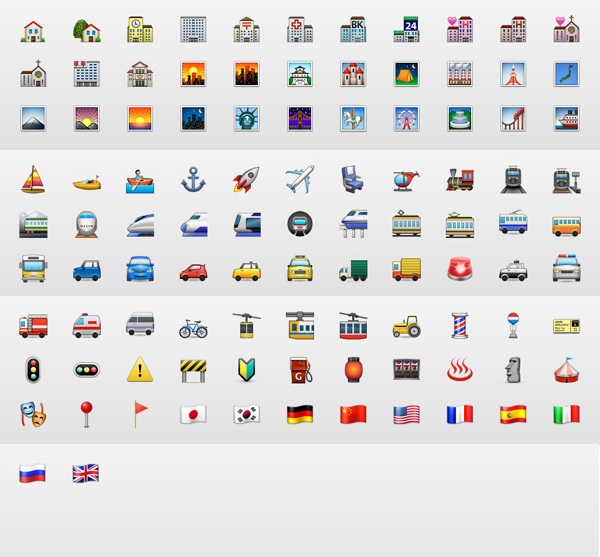Choose the moai stone statue emoji
Viewport: 600px width, 557px height.
tap(513, 369)
